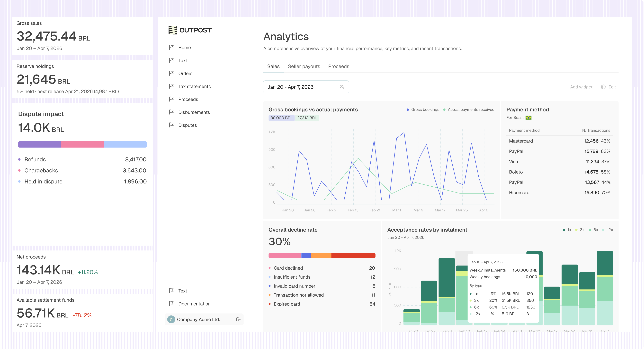Screen dimensions: 644x349
Task: Click the Outpost logo
Action: [190, 30]
